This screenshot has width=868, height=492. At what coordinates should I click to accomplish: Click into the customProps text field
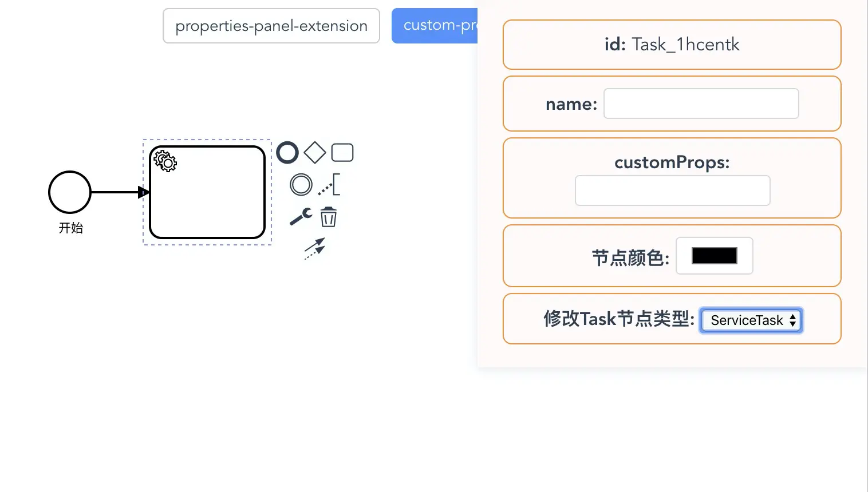(672, 191)
